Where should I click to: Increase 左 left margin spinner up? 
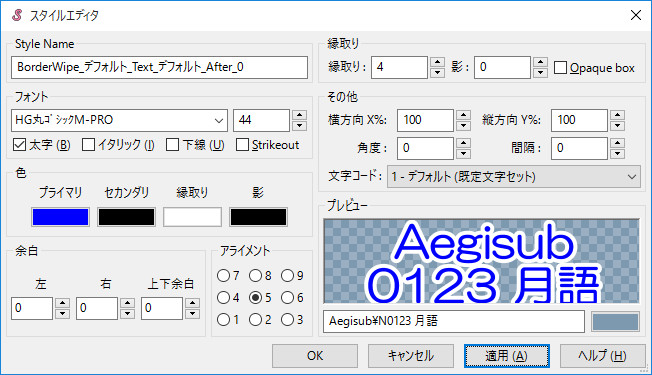pyautogui.click(x=62, y=303)
